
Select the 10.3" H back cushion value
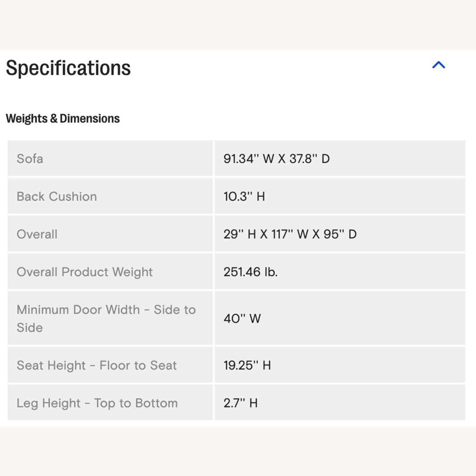click(244, 196)
